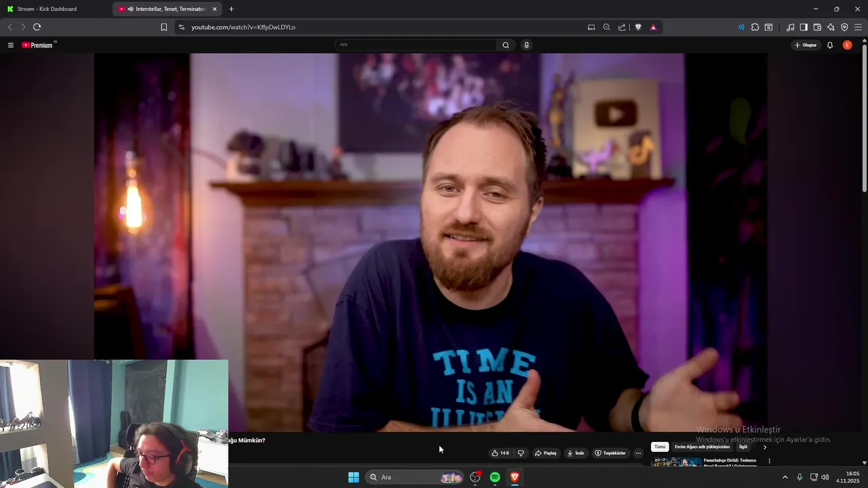The height and width of the screenshot is (488, 868).
Task: Open the Brave Shields lion icon
Action: click(x=638, y=27)
